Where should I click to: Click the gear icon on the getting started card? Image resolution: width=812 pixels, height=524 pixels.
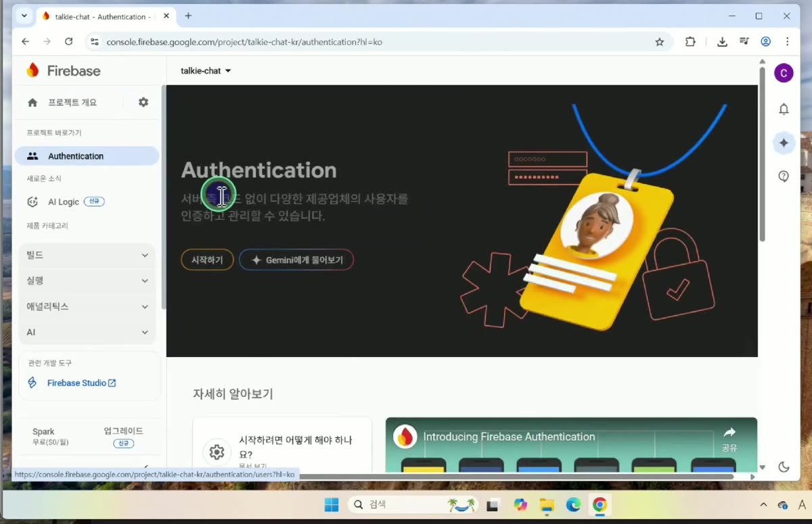[x=217, y=452]
